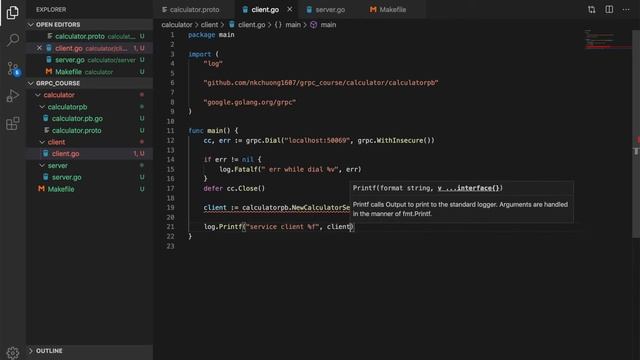Click on defer cc.Close() line
The height and width of the screenshot is (360, 640).
[234, 189]
